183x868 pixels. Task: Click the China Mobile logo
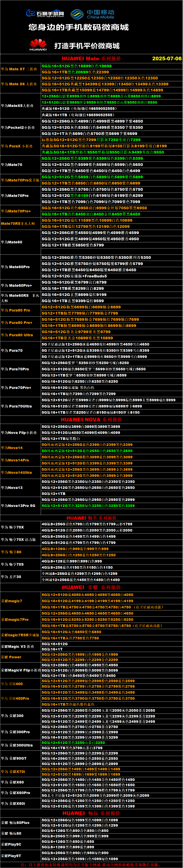[92, 14]
